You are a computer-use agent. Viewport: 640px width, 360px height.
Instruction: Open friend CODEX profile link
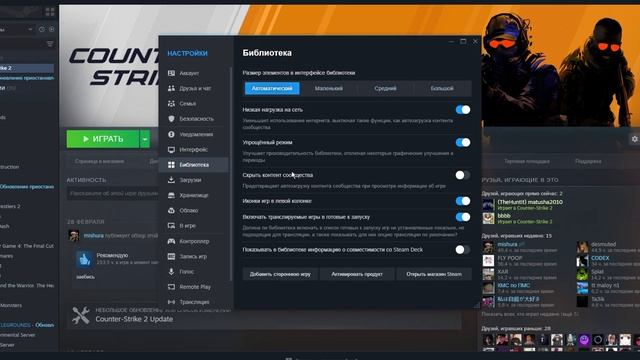coord(600,258)
